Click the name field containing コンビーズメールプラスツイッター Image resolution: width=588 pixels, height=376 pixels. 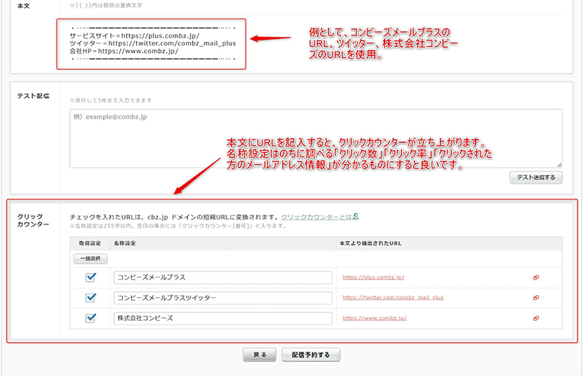223,297
